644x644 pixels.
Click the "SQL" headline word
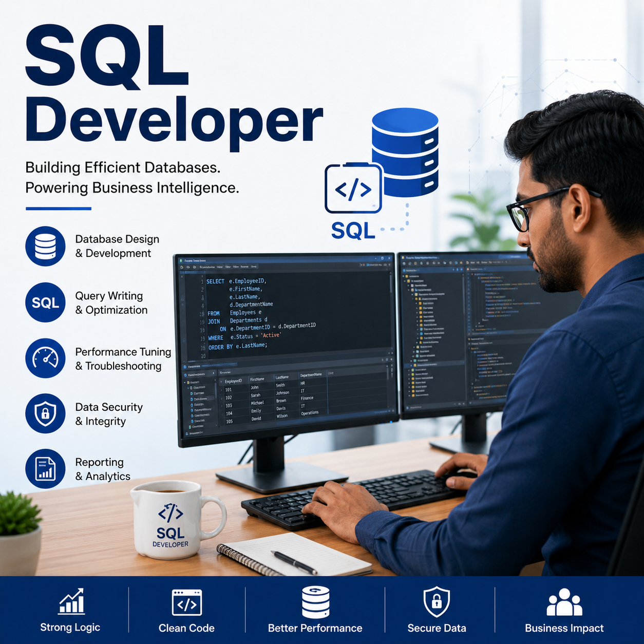pyautogui.click(x=107, y=56)
